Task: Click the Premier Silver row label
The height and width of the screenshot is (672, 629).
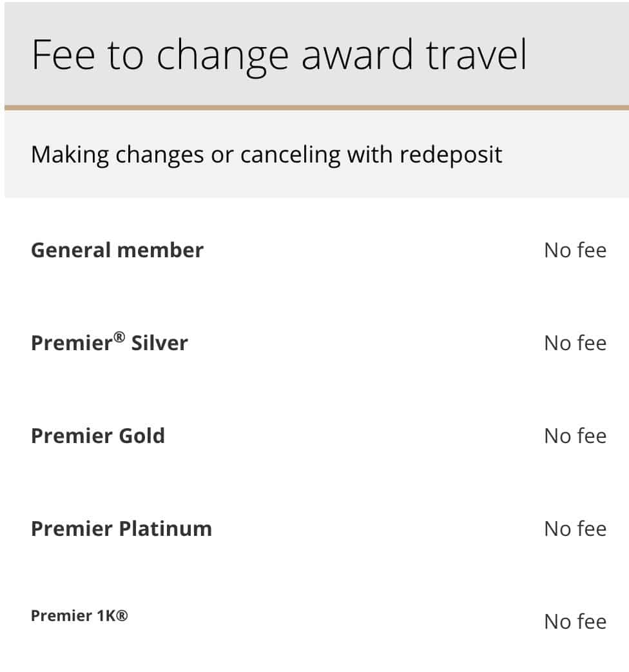Action: point(110,342)
